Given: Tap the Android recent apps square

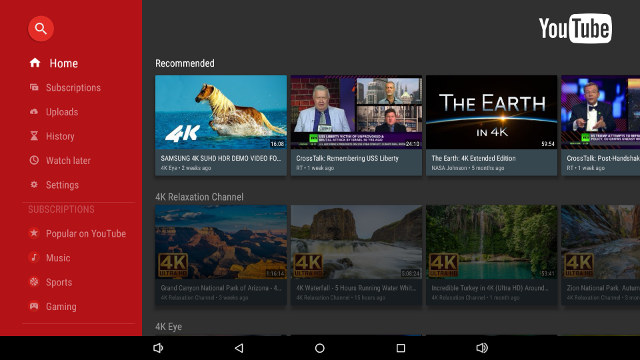Looking at the screenshot, I should pyautogui.click(x=401, y=348).
